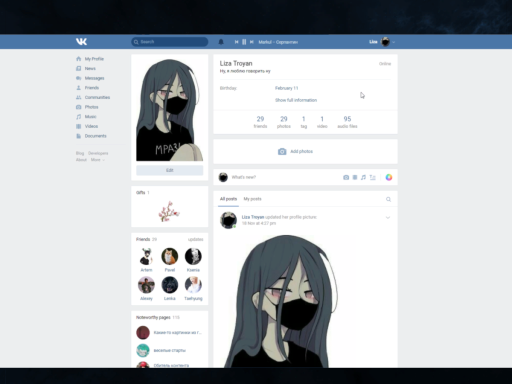Open Messages in left sidebar
Image resolution: width=512 pixels, height=384 pixels.
click(94, 78)
